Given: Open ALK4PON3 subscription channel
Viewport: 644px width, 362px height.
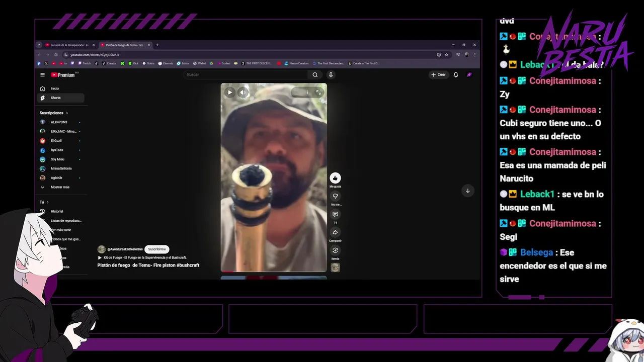Looking at the screenshot, I should tap(61, 122).
